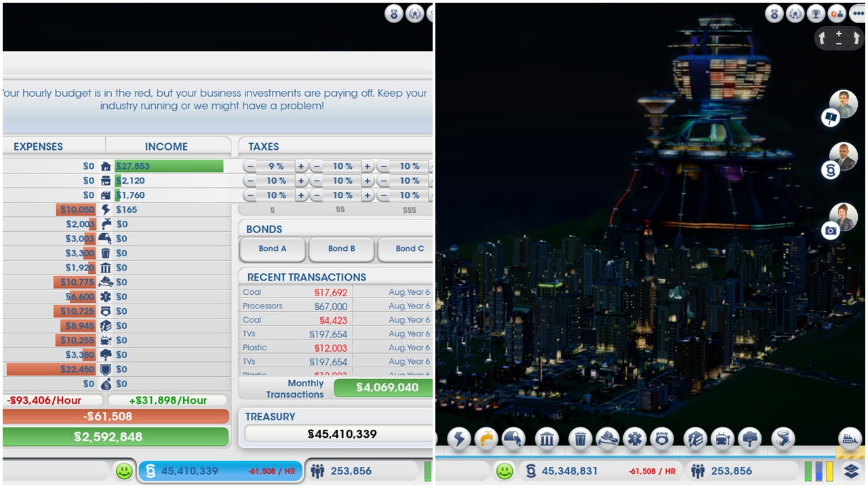This screenshot has width=868, height=488.
Task: Increase commercial low-wealth tax rate
Action: [301, 181]
